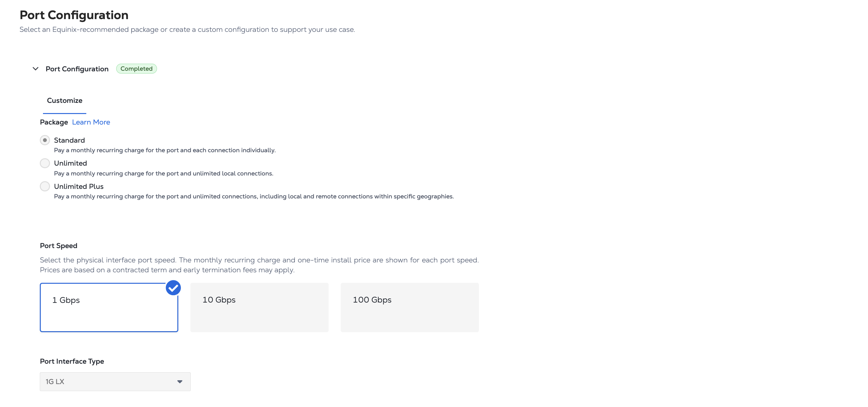Select the Unlimited package radio button
The width and height of the screenshot is (868, 407).
tap(45, 163)
